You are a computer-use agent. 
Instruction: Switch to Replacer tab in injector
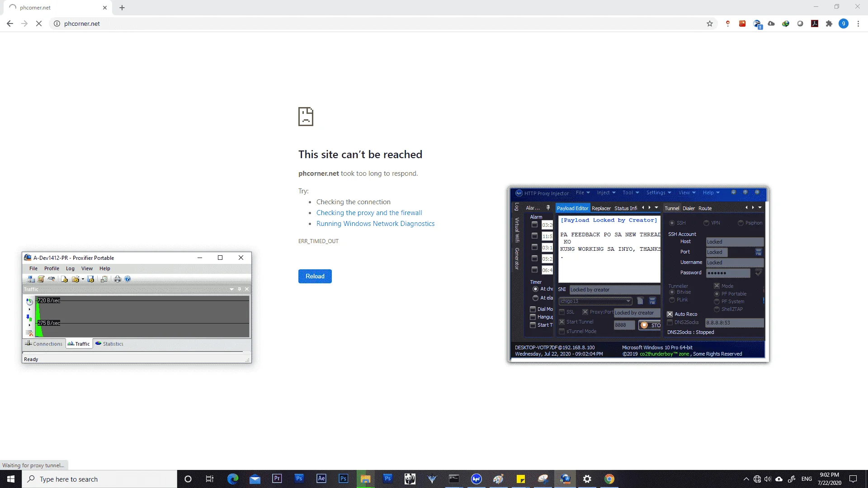(601, 208)
